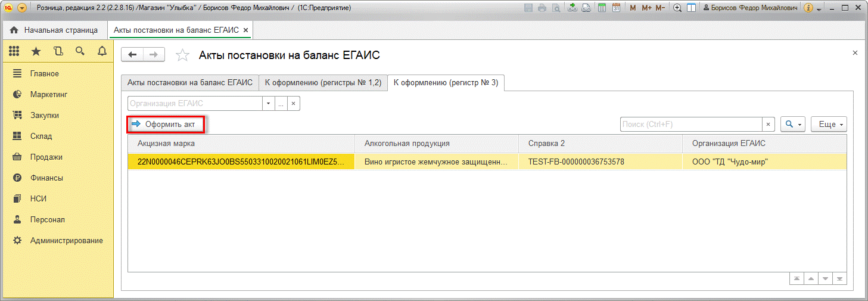Viewport: 868px width, 301px height.
Task: Click the Оформить акт button
Action: tap(165, 124)
